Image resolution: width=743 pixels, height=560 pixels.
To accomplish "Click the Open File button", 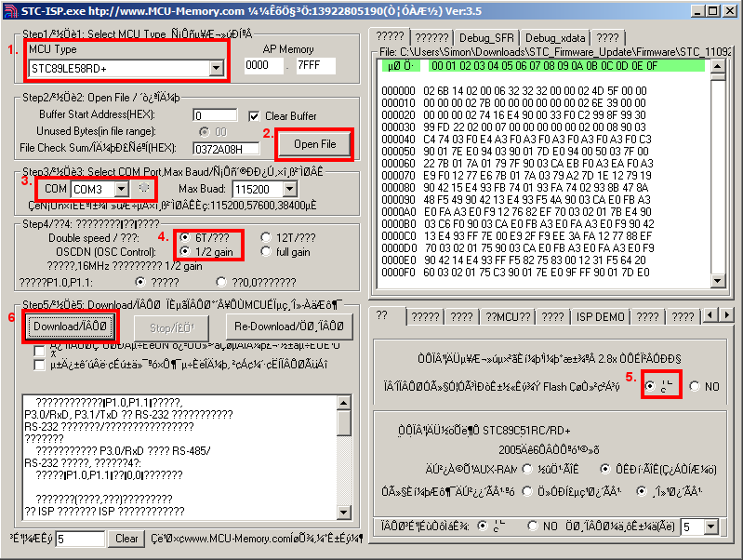I will [314, 144].
